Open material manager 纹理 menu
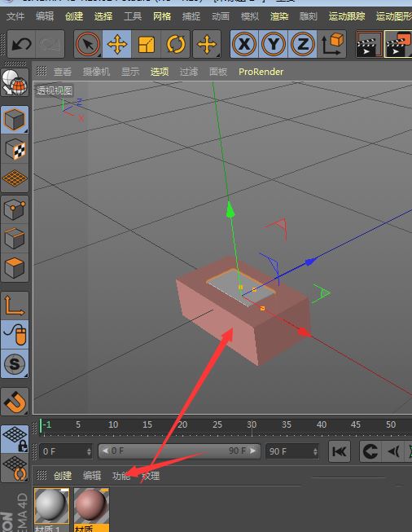 click(x=151, y=476)
